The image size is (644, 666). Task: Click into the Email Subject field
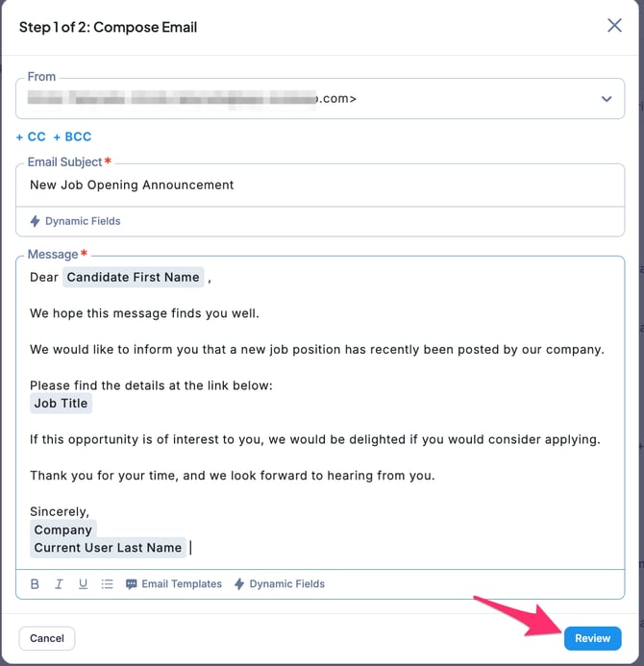coord(320,185)
